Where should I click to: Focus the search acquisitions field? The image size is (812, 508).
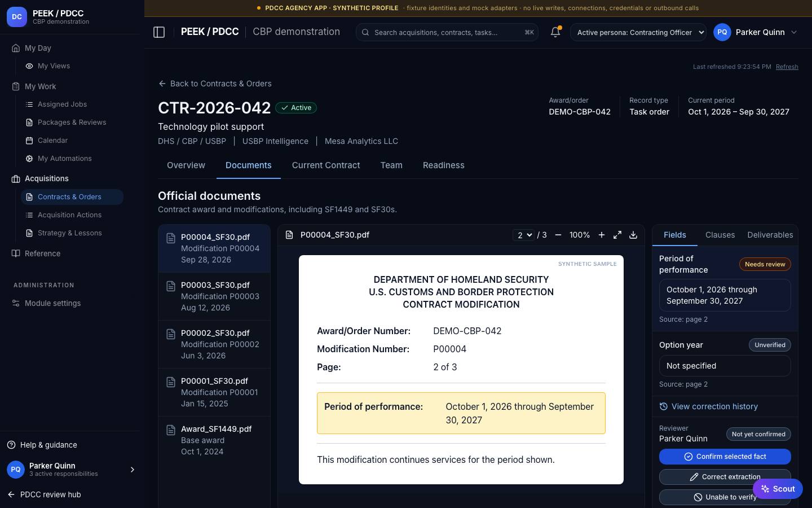pos(447,32)
